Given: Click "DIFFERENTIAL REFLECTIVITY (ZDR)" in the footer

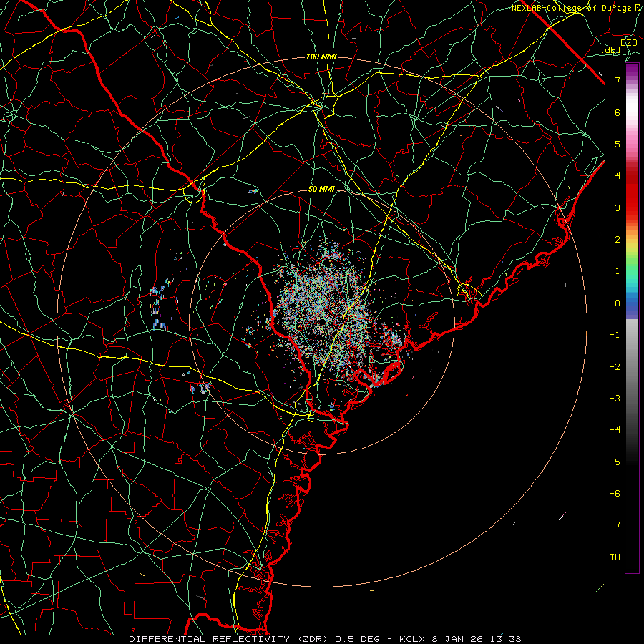Looking at the screenshot, I should [230, 639].
